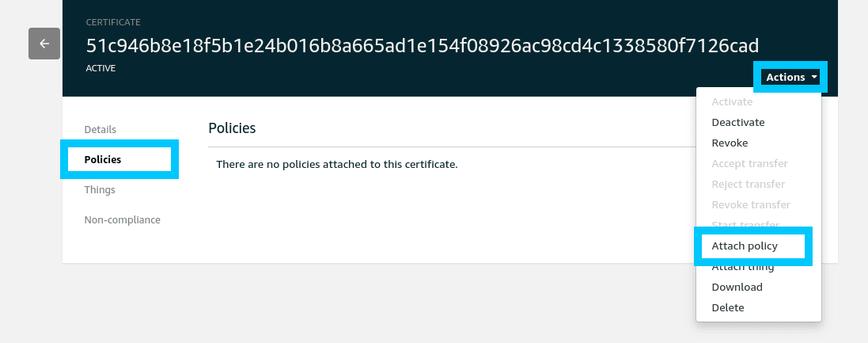
Task: Click the certificate ID hash title
Action: [423, 45]
